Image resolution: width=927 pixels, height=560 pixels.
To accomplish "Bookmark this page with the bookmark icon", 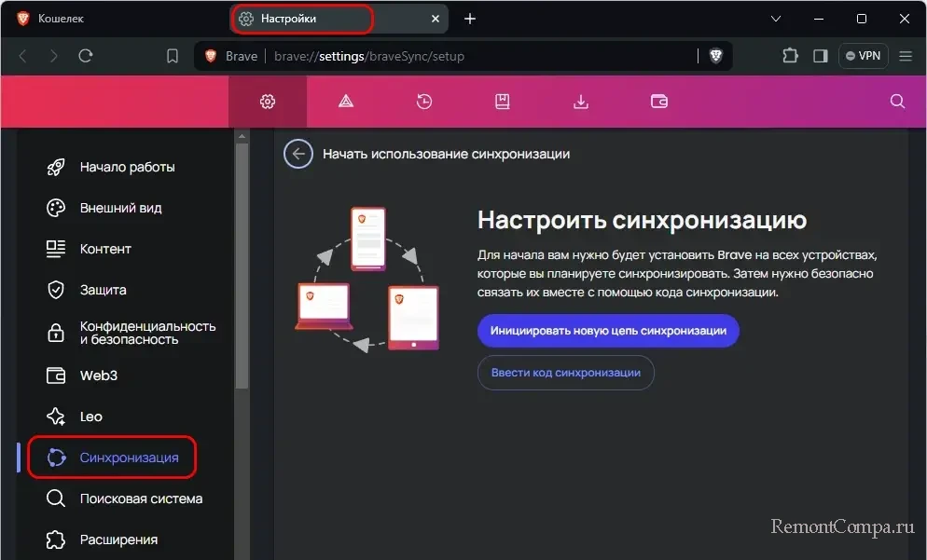I will [173, 56].
